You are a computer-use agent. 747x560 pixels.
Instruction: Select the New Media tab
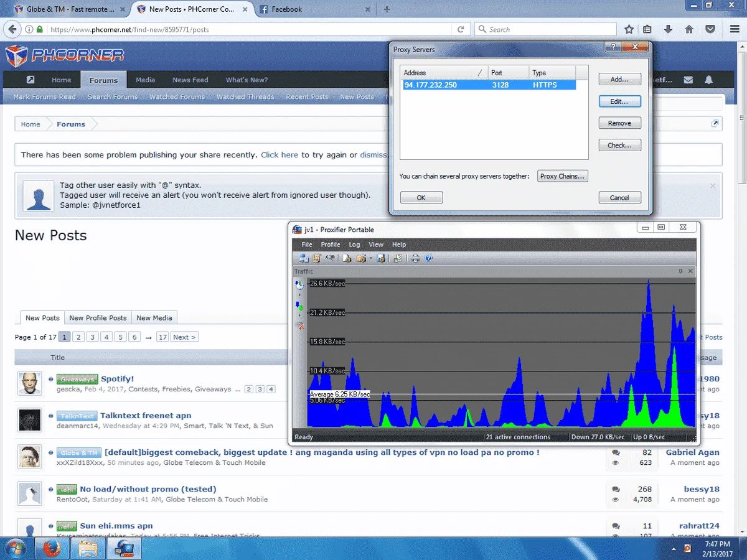pos(154,318)
